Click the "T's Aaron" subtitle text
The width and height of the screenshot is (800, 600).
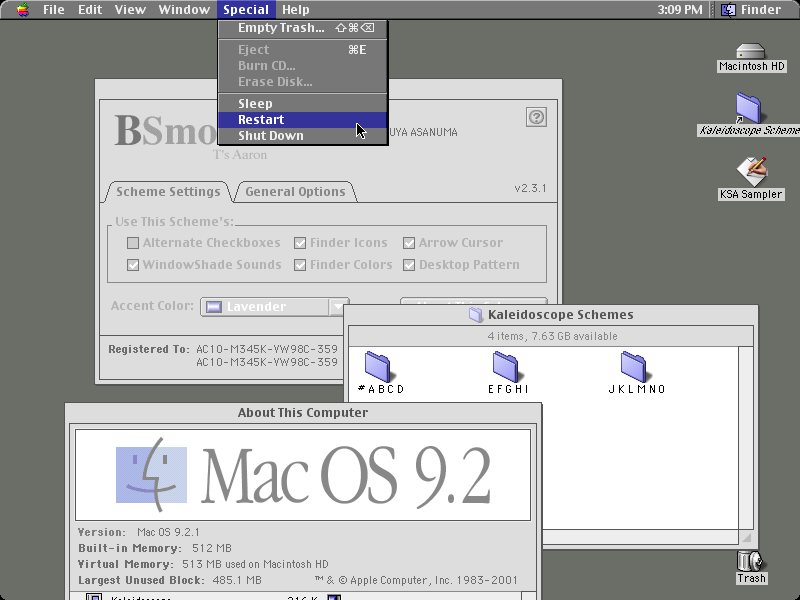(x=240, y=155)
